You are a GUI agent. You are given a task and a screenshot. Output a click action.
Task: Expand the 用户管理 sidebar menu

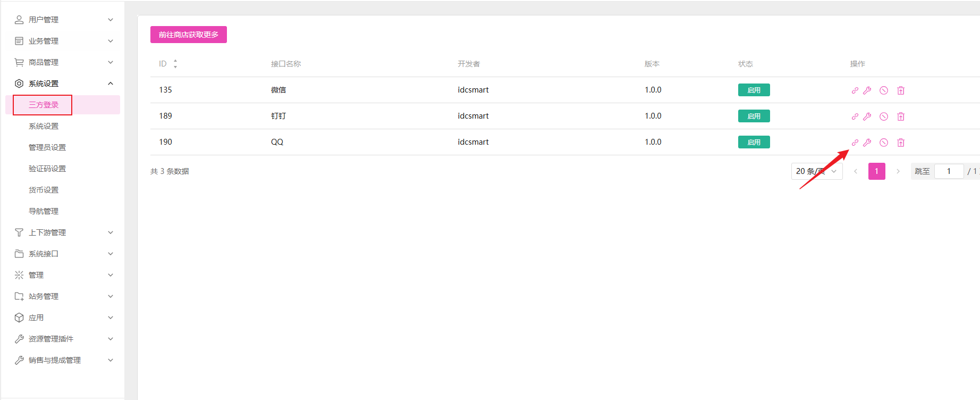coord(64,20)
